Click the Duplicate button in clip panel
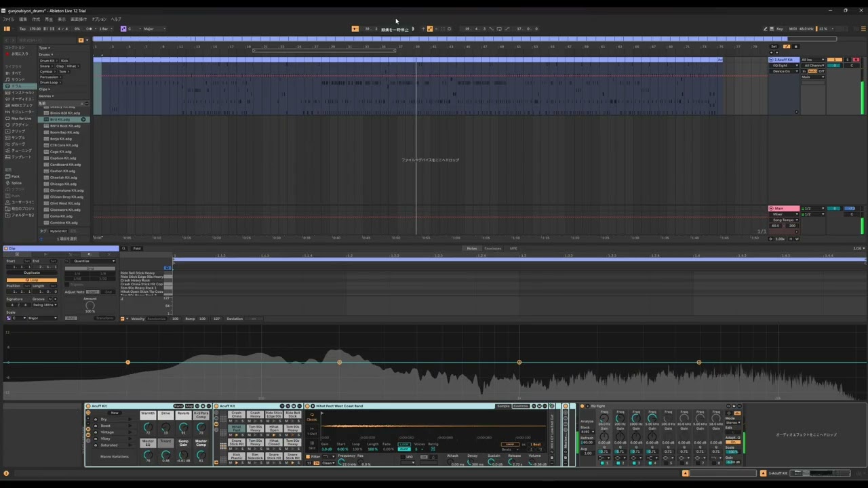Image resolution: width=868 pixels, height=488 pixels. [x=32, y=273]
